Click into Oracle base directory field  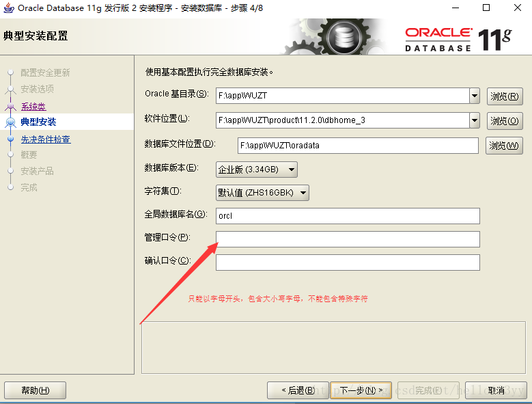(x=343, y=96)
